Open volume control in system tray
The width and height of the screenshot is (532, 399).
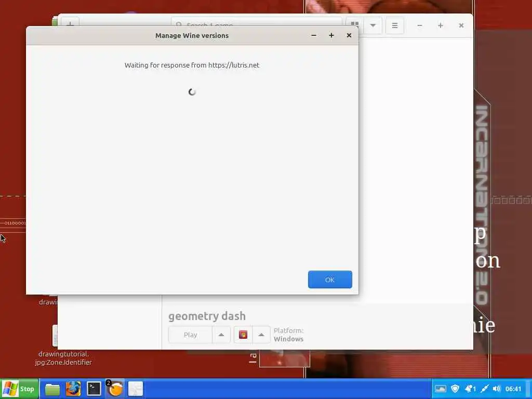click(x=497, y=389)
